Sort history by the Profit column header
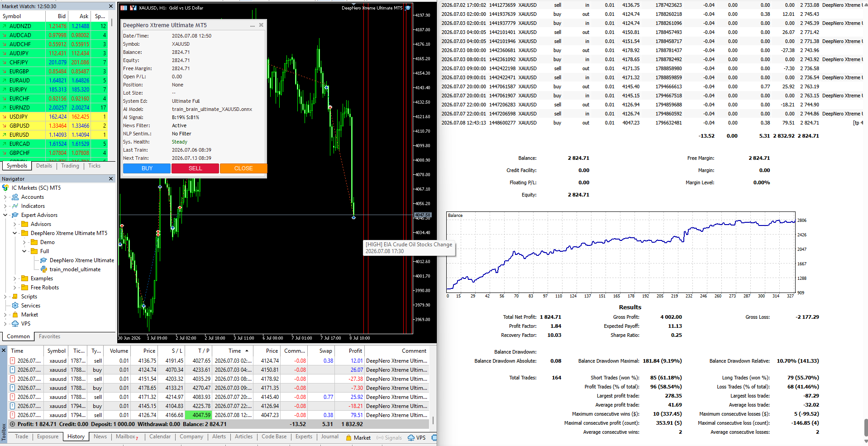The height and width of the screenshot is (446, 868). [x=349, y=350]
